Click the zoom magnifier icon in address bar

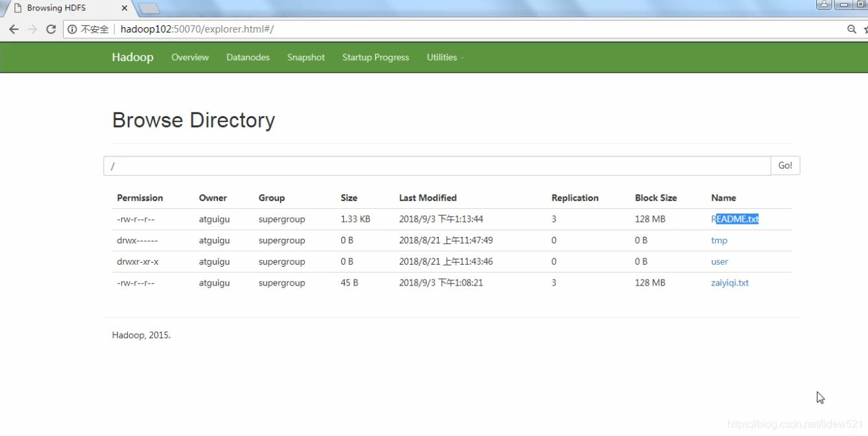click(851, 29)
